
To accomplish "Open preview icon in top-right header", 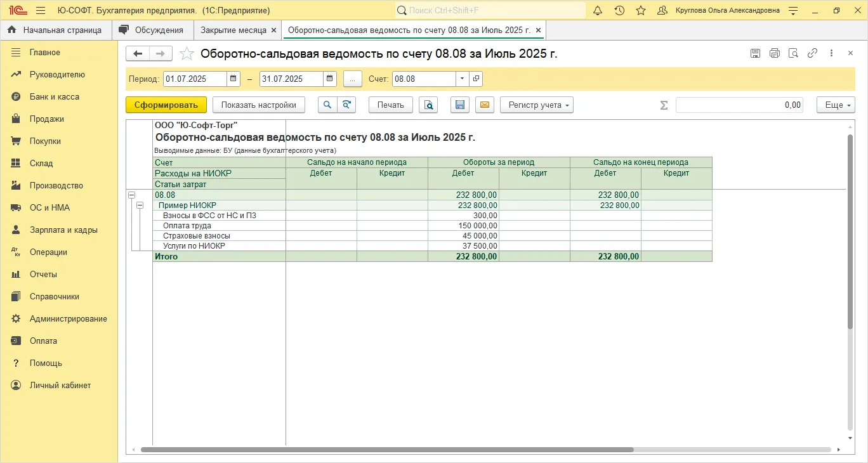I will tap(793, 53).
